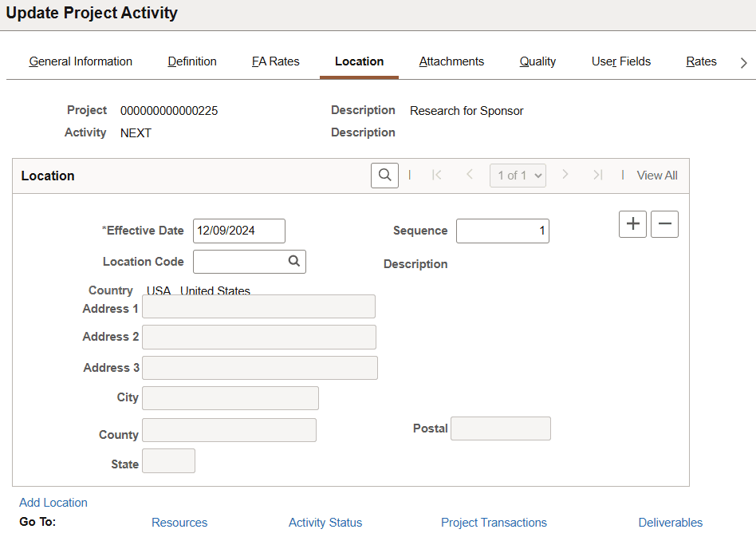Screen dimensions: 756x541
Task: Open the Location Code lookup magnifier
Action: [293, 261]
